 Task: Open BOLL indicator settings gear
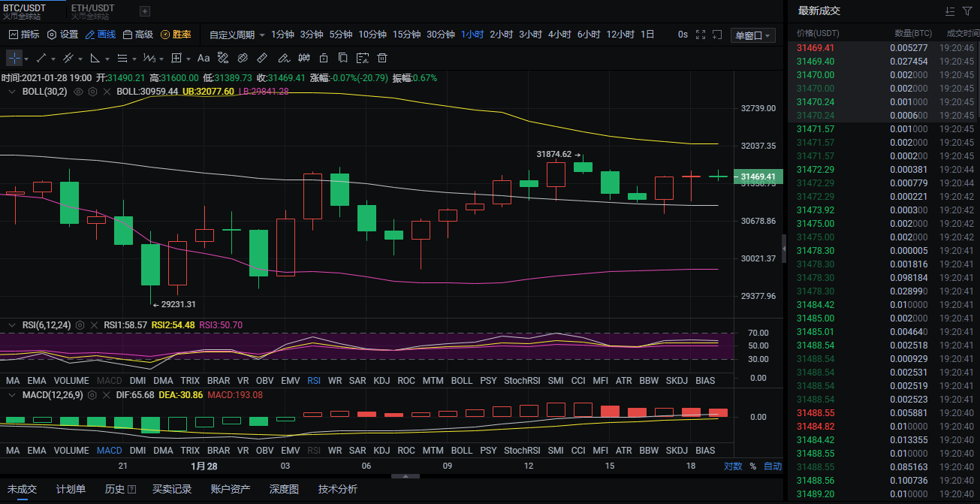[92, 92]
